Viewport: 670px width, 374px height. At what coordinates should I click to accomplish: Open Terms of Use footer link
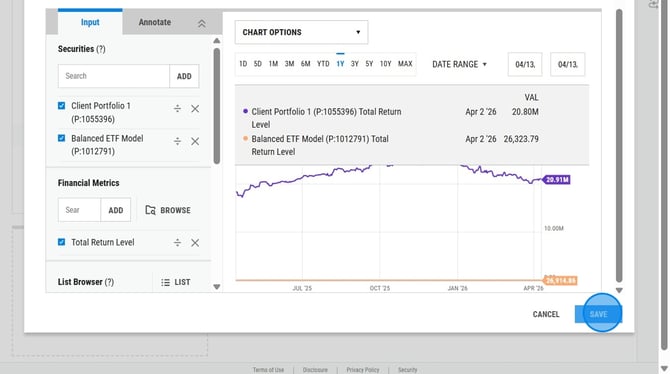268,370
